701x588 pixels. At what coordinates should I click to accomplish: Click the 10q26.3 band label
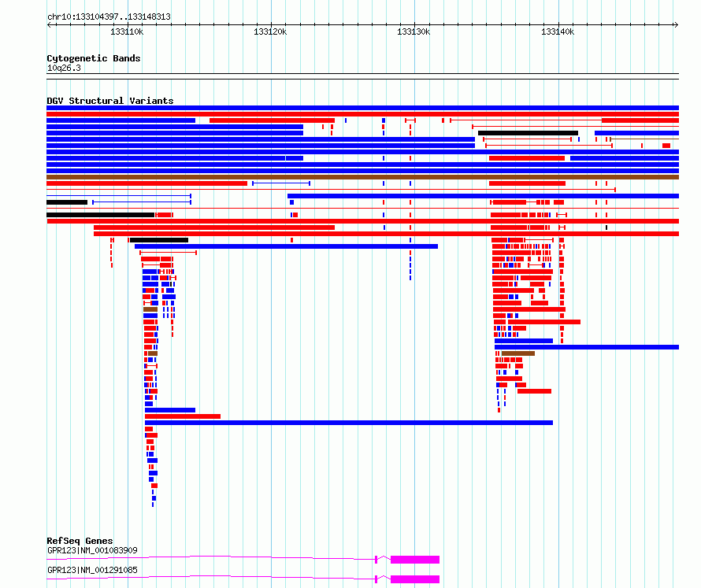[64, 68]
